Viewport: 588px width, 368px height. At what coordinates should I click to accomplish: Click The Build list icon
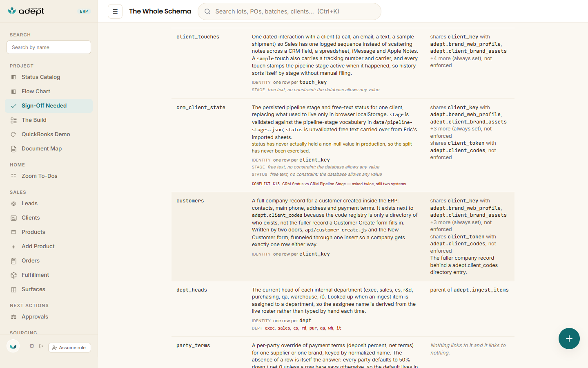click(x=13, y=120)
